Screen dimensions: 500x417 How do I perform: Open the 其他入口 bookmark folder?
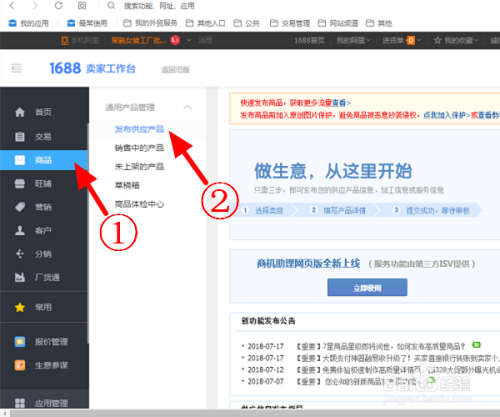[206, 23]
